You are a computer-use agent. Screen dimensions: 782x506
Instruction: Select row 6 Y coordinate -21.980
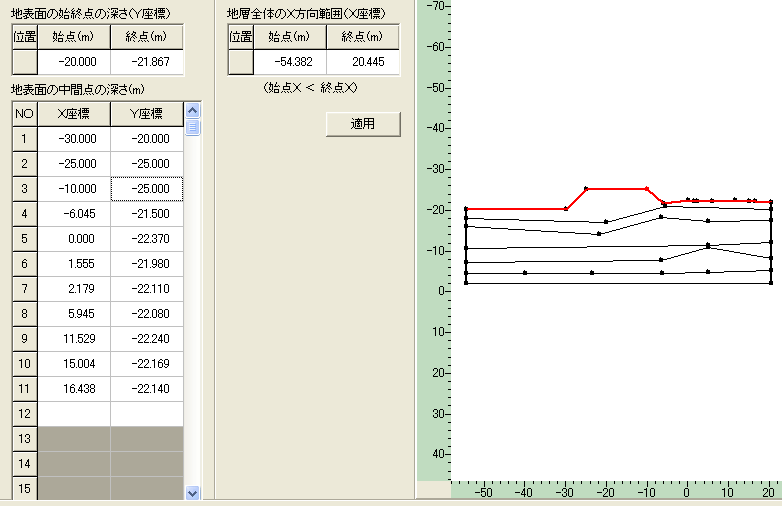click(x=147, y=264)
